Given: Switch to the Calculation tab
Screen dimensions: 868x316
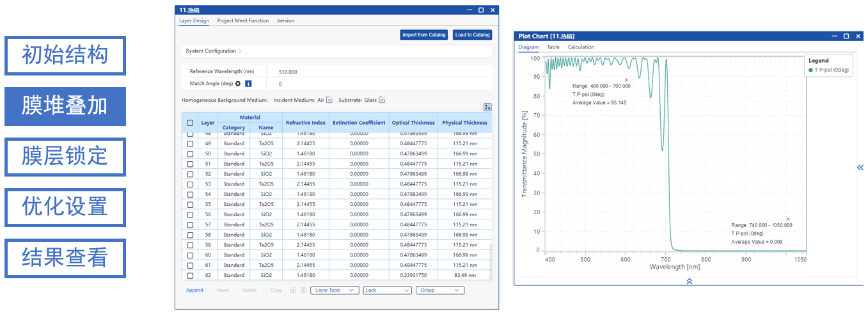Looking at the screenshot, I should click(x=581, y=47).
